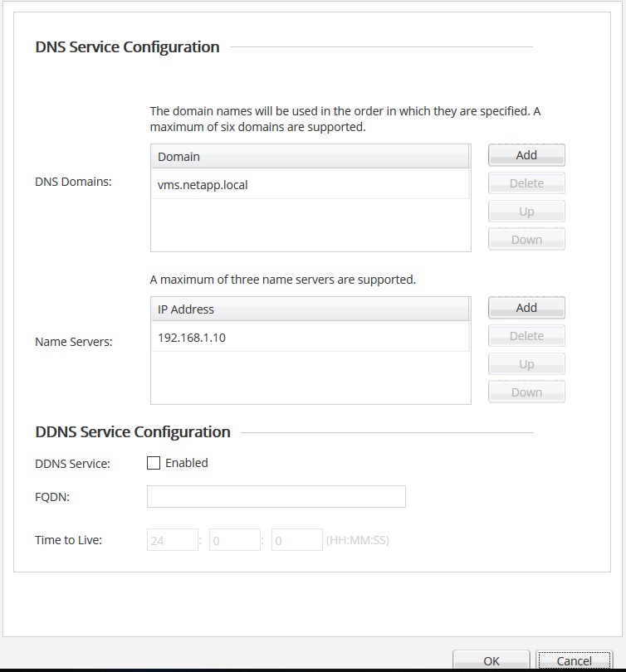The height and width of the screenshot is (672, 626).
Task: Click Delete button beside the Domain list
Action: click(x=526, y=183)
